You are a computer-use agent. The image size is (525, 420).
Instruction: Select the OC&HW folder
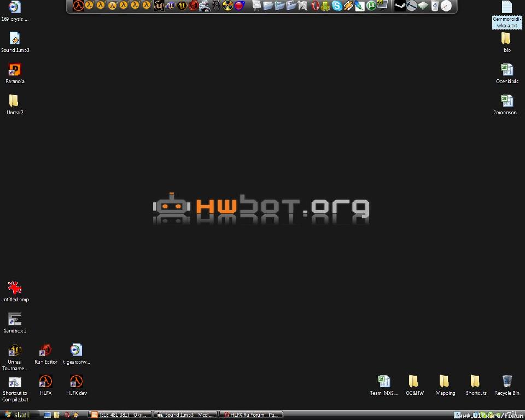click(x=415, y=386)
